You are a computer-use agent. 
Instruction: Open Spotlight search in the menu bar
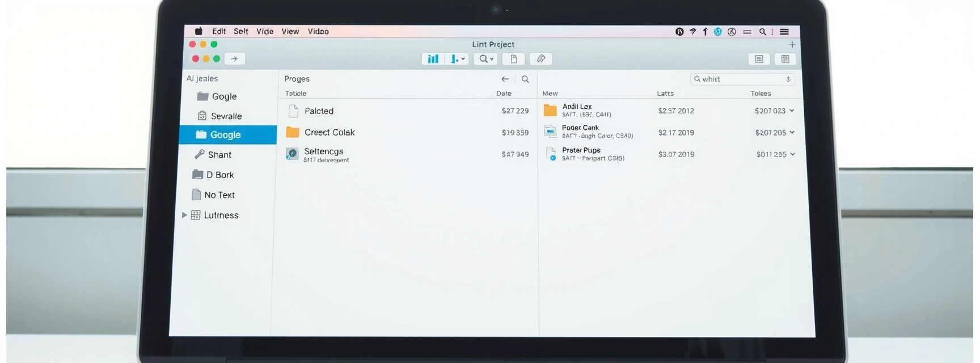pos(763,32)
